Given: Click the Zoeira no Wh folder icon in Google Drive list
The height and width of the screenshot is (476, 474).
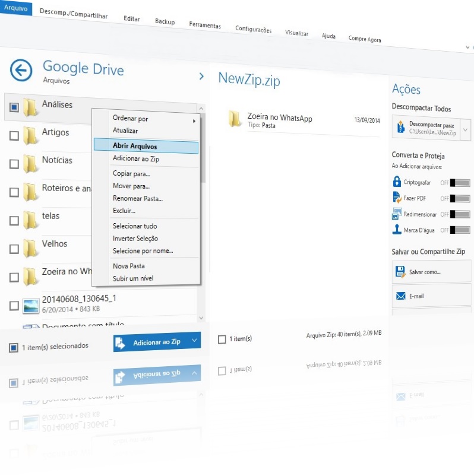Looking at the screenshot, I should pos(30,277).
